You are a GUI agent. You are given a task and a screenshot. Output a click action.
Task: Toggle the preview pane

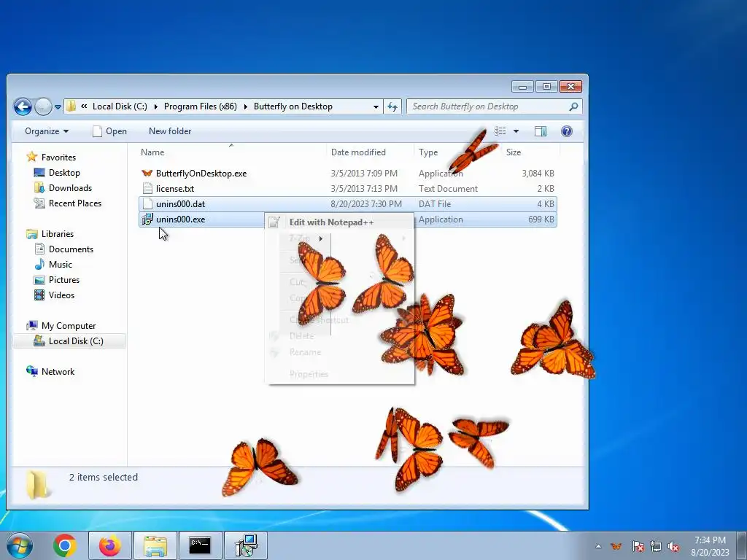pos(541,131)
